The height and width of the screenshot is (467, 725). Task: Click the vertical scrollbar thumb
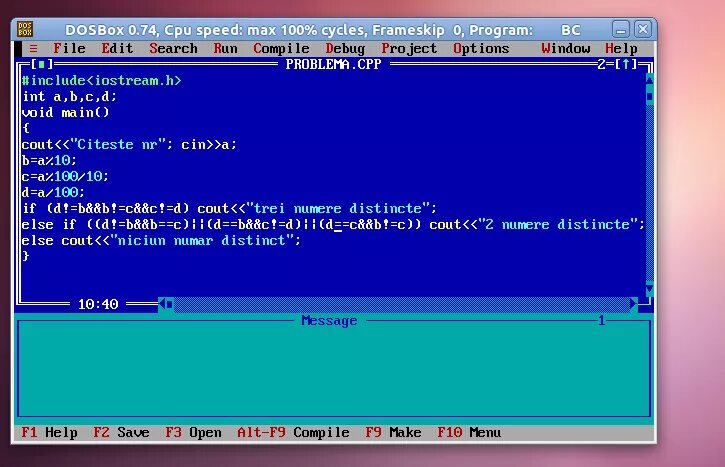coord(649,97)
